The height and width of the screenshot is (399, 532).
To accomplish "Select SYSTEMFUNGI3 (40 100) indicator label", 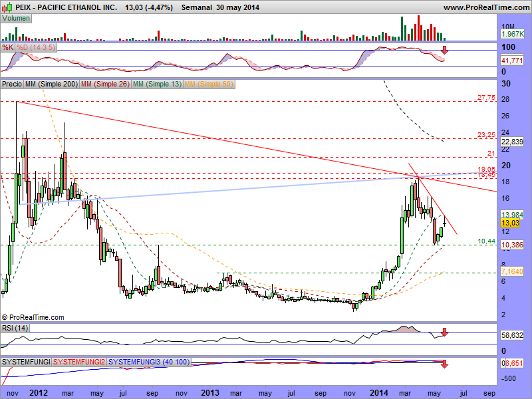I will tap(149, 362).
